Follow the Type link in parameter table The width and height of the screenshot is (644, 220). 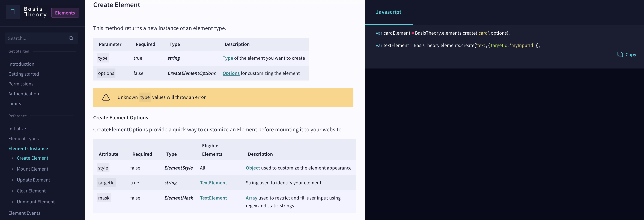click(228, 58)
